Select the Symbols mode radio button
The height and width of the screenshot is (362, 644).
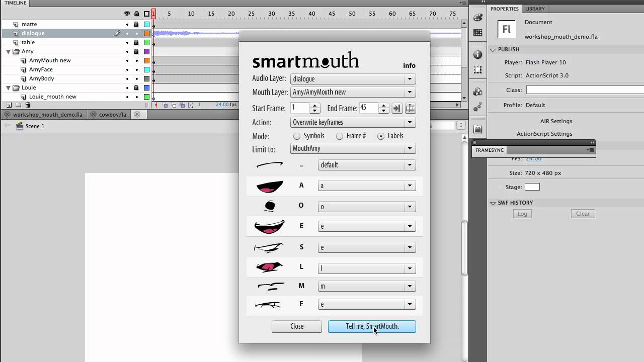click(297, 136)
